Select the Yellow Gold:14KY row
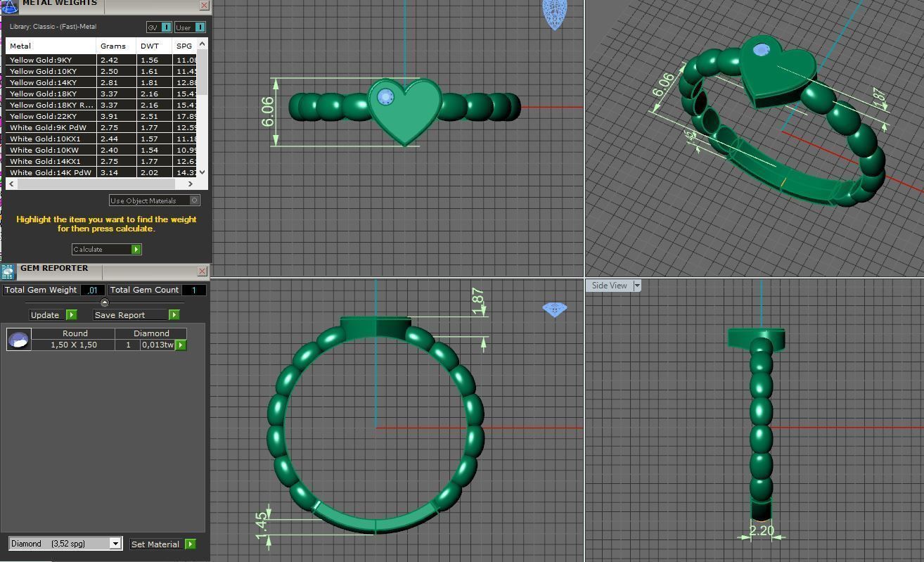 101,82
